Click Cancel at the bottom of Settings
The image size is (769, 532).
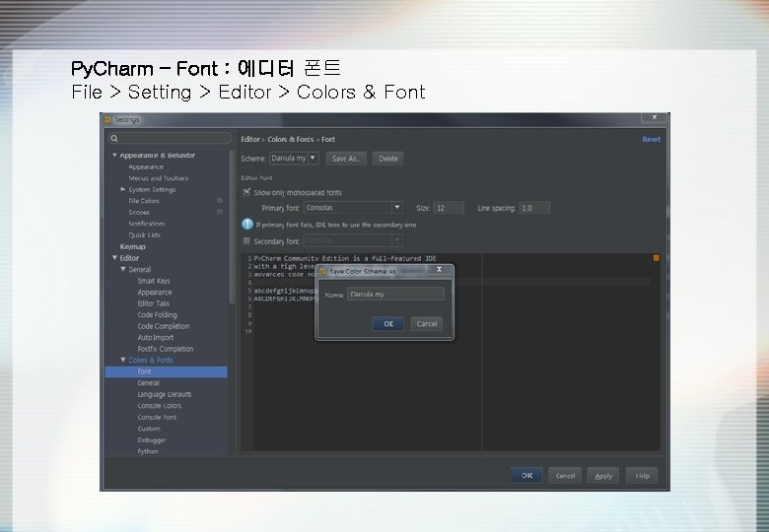[565, 475]
